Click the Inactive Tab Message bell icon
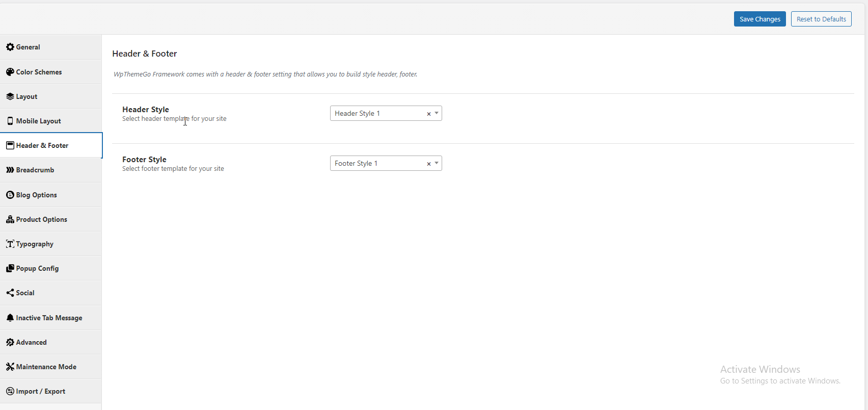 pyautogui.click(x=10, y=318)
